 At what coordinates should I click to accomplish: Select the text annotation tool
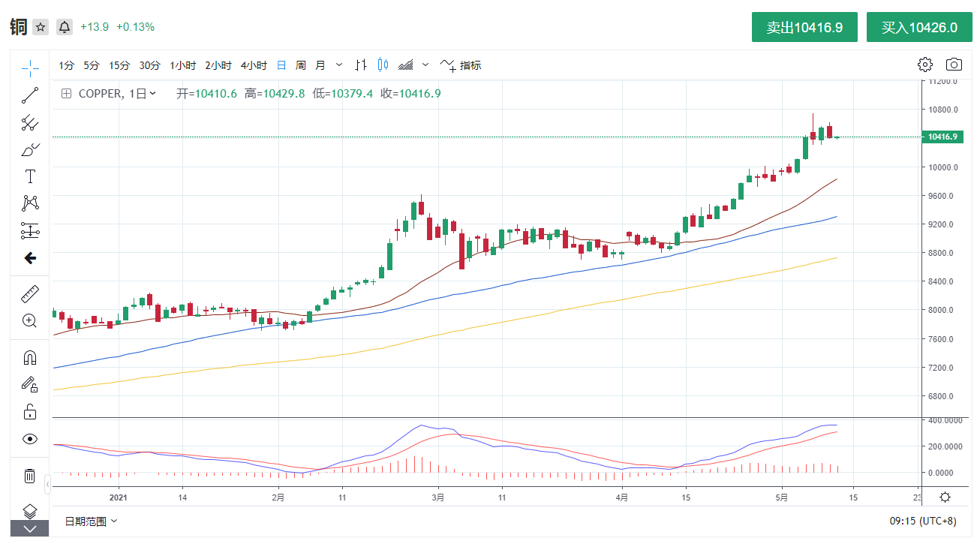[30, 176]
